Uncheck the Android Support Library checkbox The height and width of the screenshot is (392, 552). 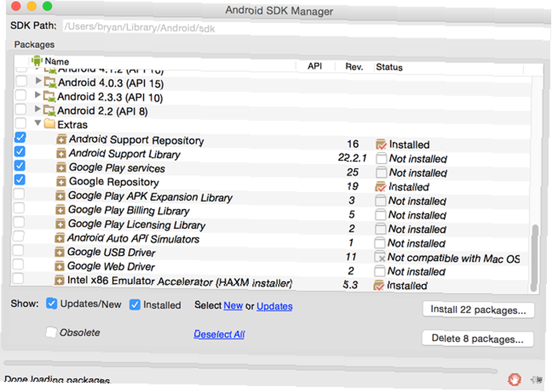pyautogui.click(x=20, y=152)
